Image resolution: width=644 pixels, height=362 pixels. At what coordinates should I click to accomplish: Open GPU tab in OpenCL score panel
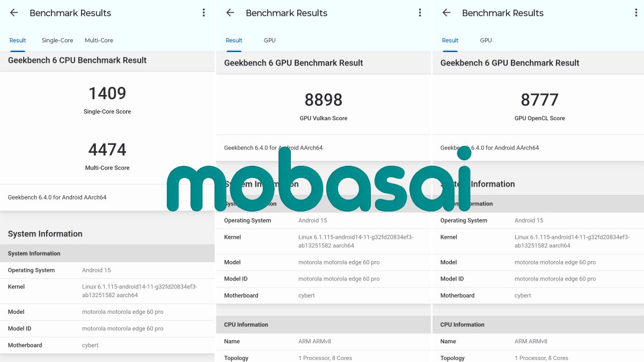click(486, 40)
